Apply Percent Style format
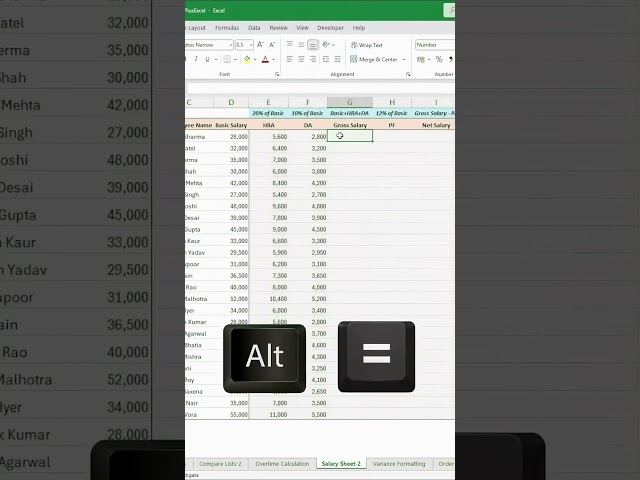This screenshot has height=480, width=640. pyautogui.click(x=439, y=60)
